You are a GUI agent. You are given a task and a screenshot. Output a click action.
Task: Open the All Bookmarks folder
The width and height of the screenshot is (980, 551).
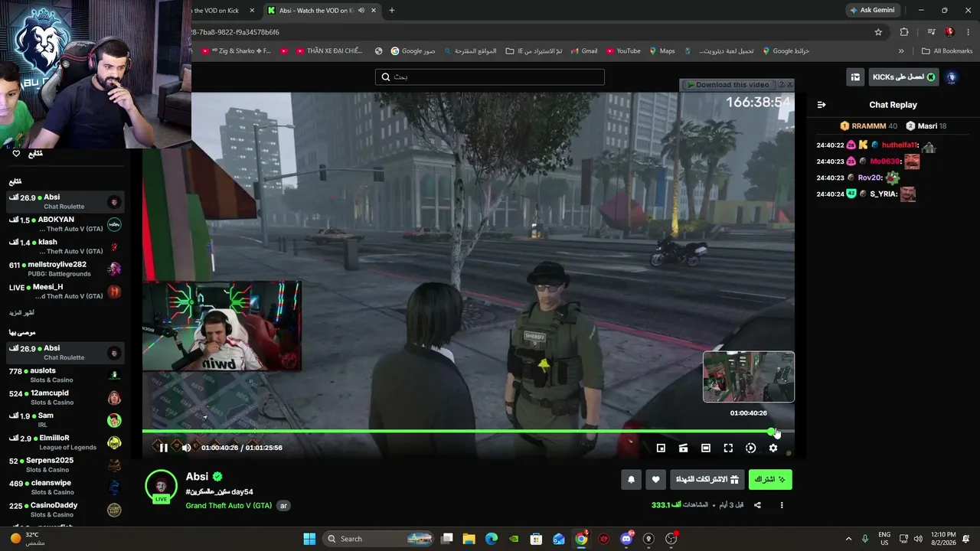pos(947,51)
